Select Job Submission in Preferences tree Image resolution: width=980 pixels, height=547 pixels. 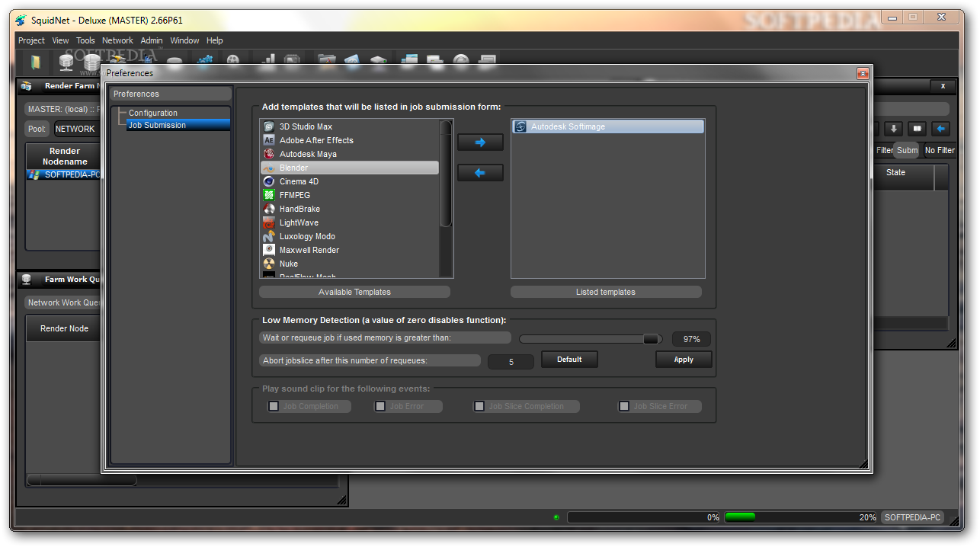point(178,125)
